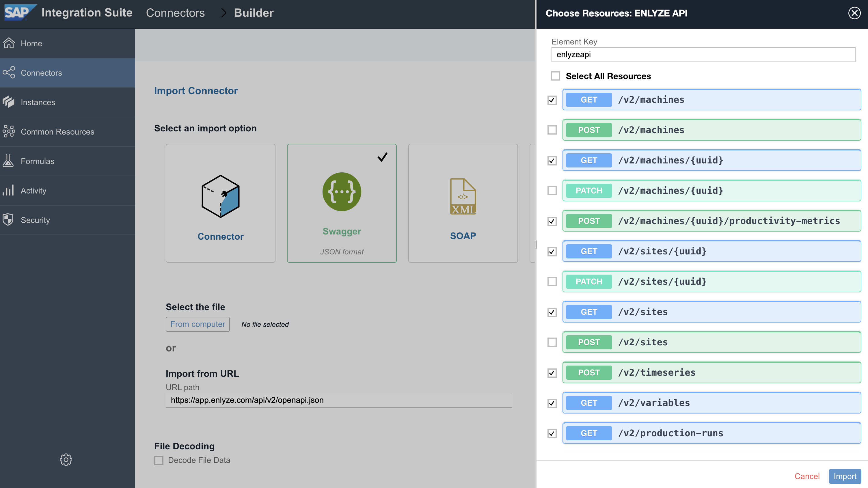Viewport: 868px width, 488px height.
Task: Click the Element Key input field
Action: [x=703, y=55]
